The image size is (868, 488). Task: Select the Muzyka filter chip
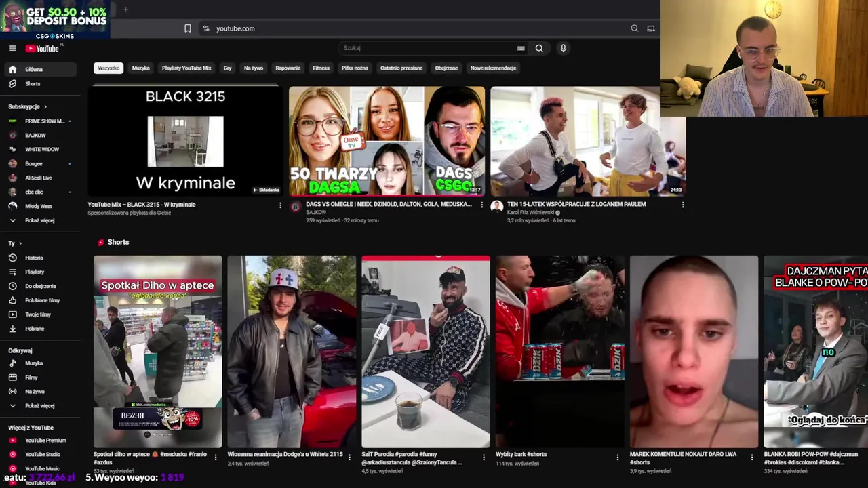click(141, 68)
